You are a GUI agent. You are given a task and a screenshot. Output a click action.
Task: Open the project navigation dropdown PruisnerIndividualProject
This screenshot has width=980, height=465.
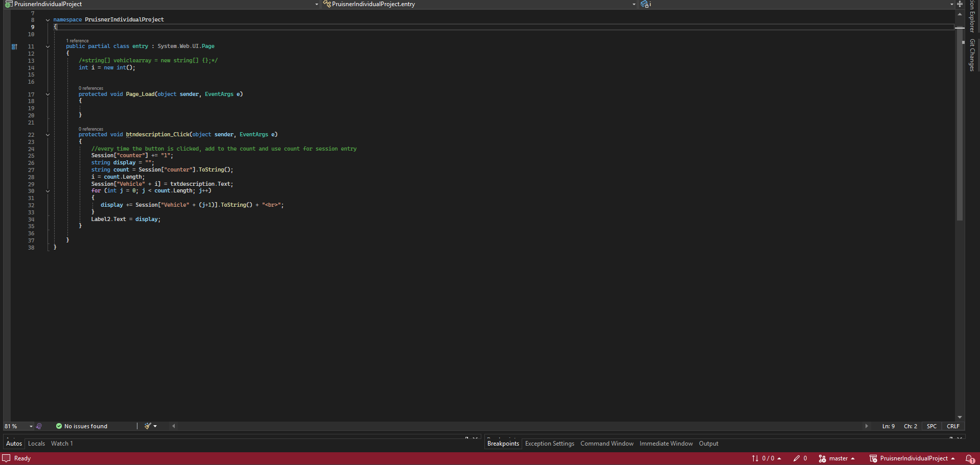pyautogui.click(x=161, y=4)
